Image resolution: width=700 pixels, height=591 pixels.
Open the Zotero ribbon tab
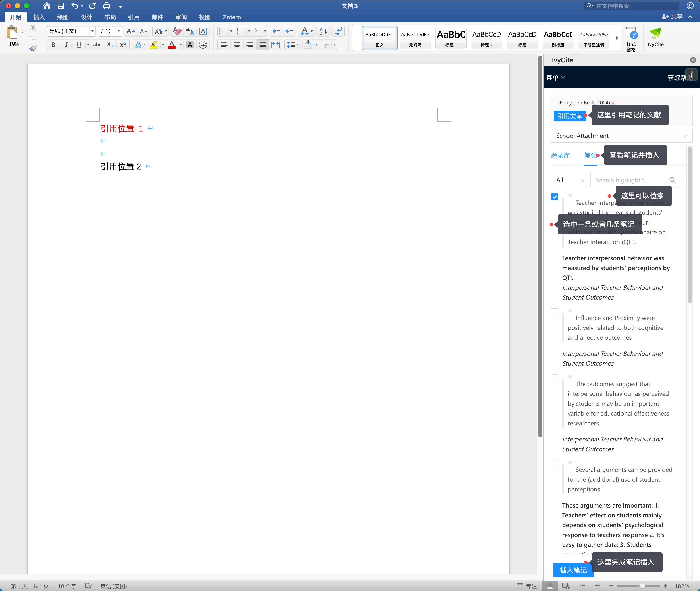(232, 17)
